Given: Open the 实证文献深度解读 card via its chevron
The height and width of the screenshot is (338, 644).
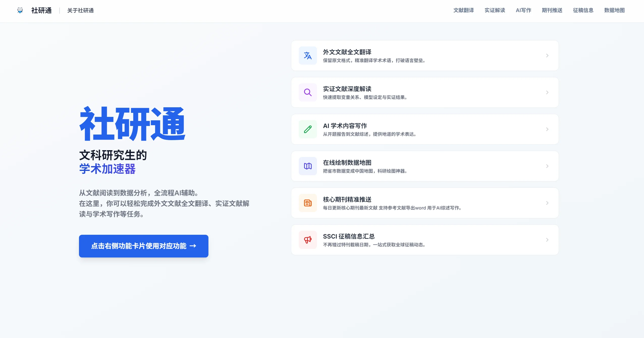Looking at the screenshot, I should 547,92.
